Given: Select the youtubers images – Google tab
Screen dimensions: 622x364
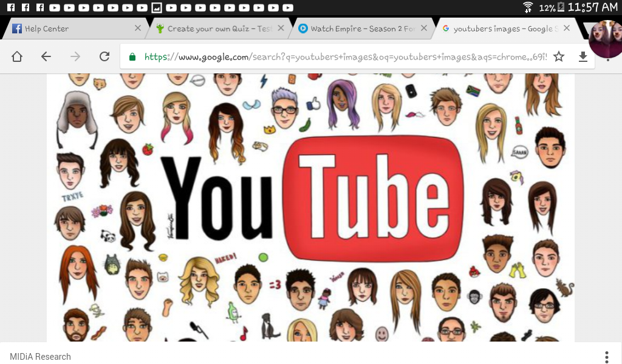Looking at the screenshot, I should point(505,29).
